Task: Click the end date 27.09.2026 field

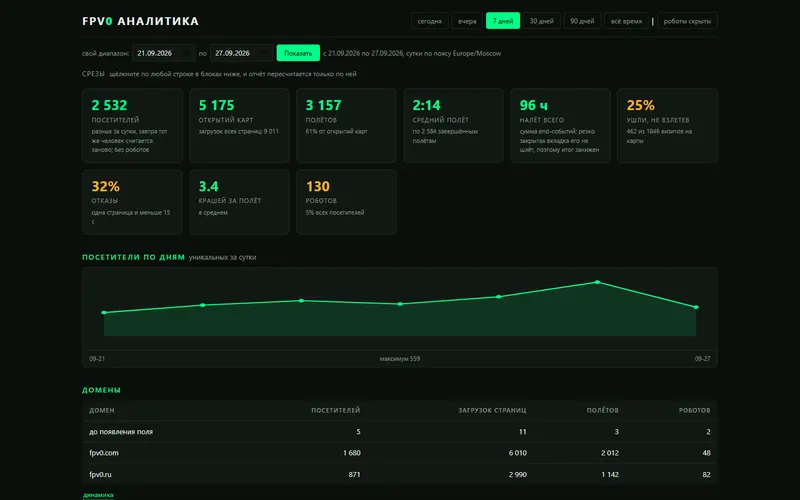Action: [241, 53]
